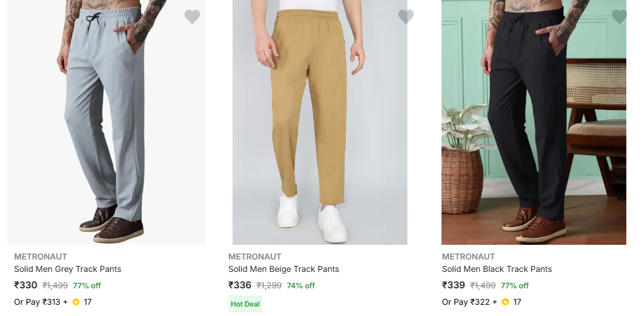Click the SuperCoin icon under grey pants
The height and width of the screenshot is (316, 644).
point(76,302)
